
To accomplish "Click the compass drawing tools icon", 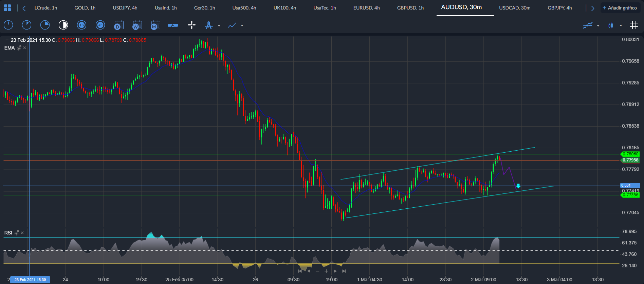I will coord(209,25).
